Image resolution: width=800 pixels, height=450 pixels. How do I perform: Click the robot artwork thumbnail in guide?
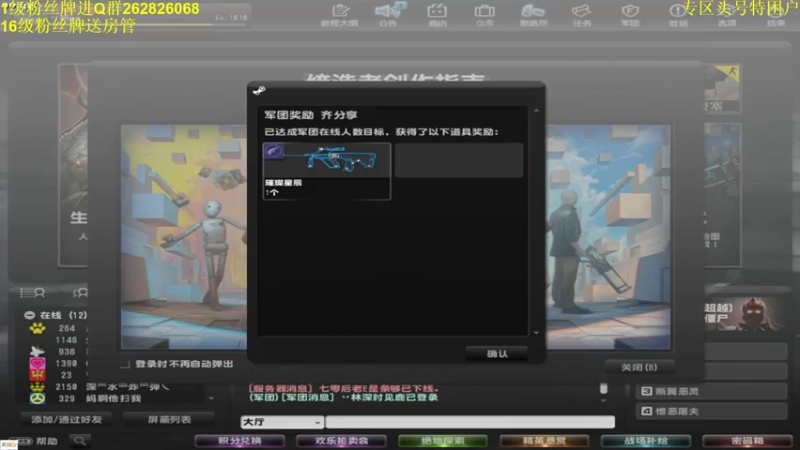click(184, 237)
